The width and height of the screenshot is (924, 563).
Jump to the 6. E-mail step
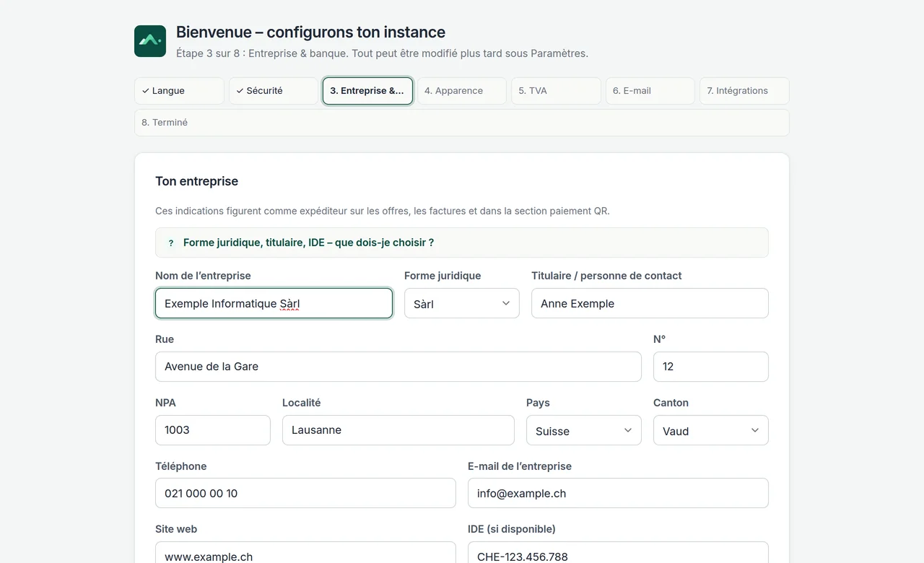[650, 91]
